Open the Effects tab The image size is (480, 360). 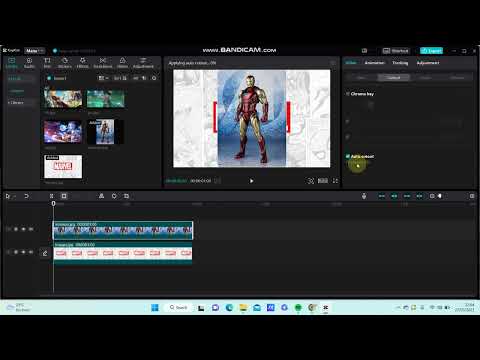click(x=83, y=63)
